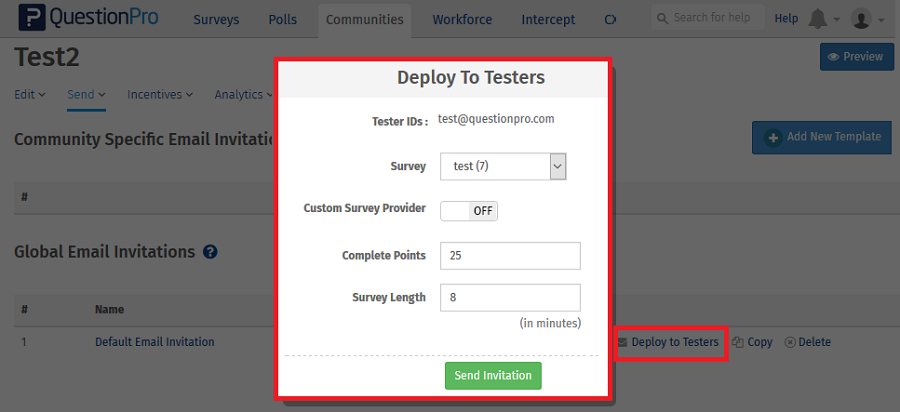Click the QuestionPro logo icon
The height and width of the screenshot is (412, 900).
pos(32,18)
